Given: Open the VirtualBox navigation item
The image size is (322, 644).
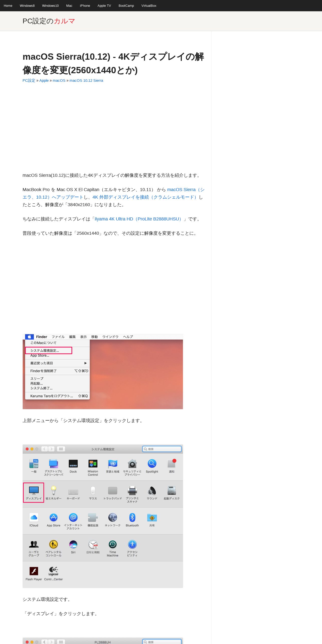Looking at the screenshot, I should click(x=149, y=6).
